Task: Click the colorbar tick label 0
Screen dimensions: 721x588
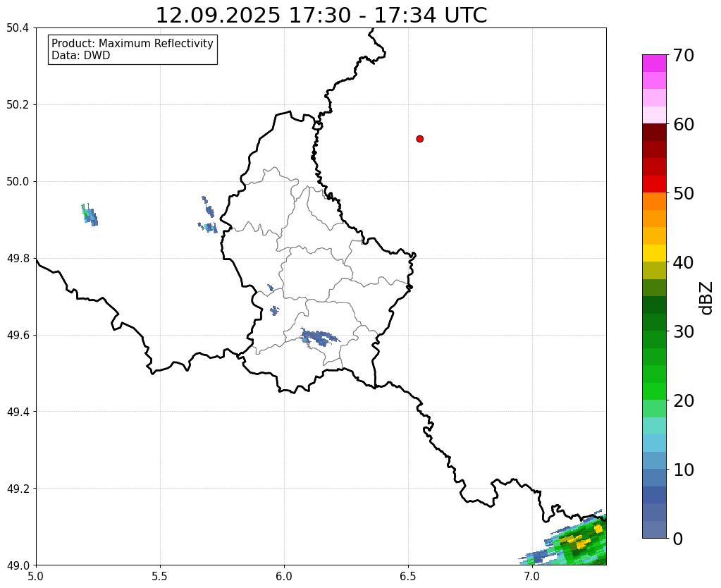Action: click(x=678, y=539)
